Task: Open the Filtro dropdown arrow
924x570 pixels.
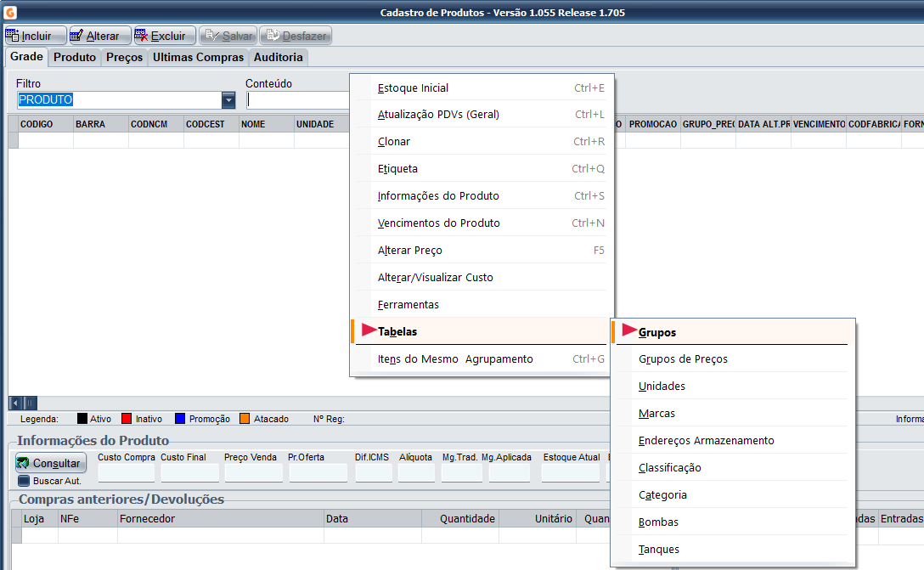Action: (228, 100)
